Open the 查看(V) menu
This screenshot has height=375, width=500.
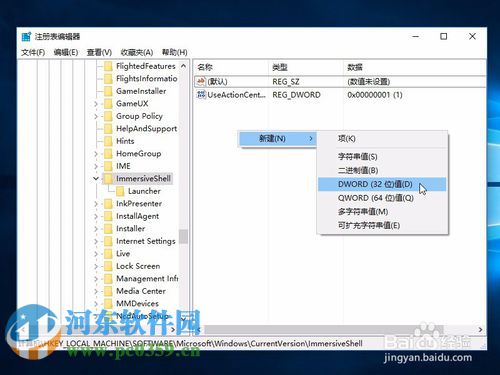tap(99, 52)
